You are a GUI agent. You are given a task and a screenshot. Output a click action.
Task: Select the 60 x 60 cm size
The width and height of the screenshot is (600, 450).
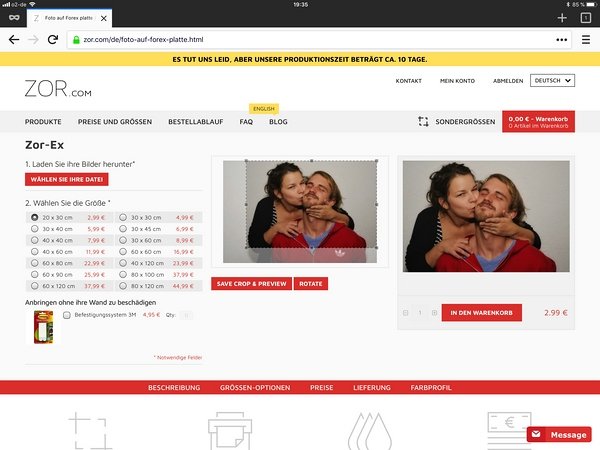coord(123,252)
